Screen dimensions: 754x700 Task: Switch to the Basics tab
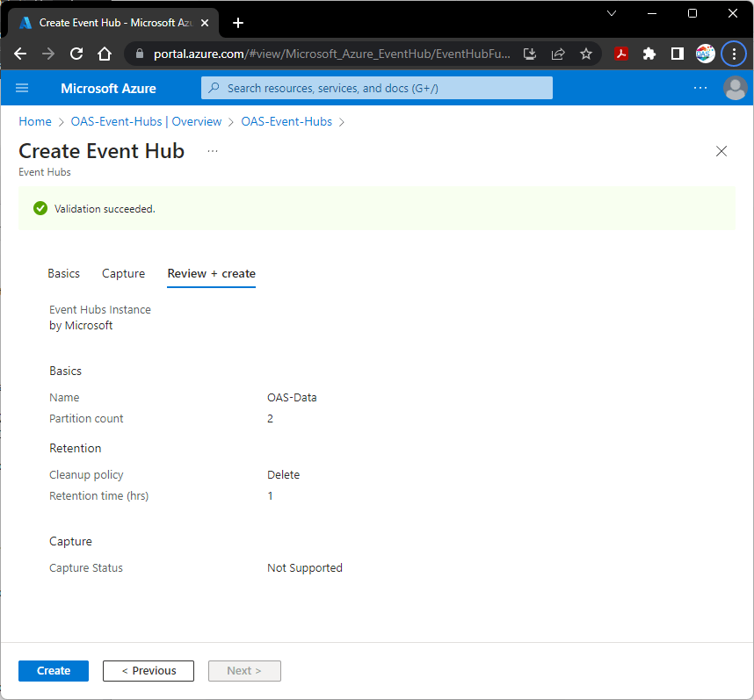pyautogui.click(x=63, y=273)
